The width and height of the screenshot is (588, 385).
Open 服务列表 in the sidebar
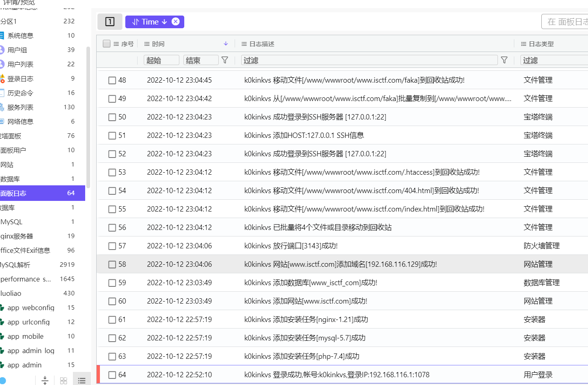20,107
